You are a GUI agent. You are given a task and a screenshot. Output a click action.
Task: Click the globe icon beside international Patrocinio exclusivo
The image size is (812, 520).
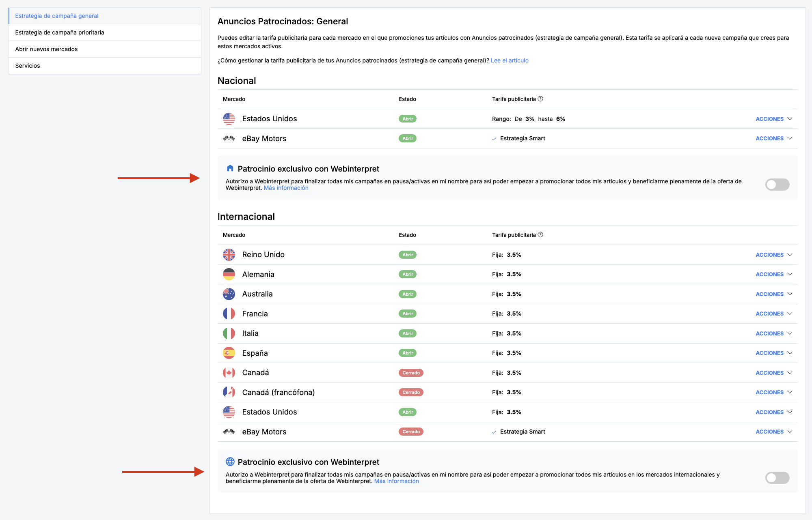pyautogui.click(x=230, y=462)
